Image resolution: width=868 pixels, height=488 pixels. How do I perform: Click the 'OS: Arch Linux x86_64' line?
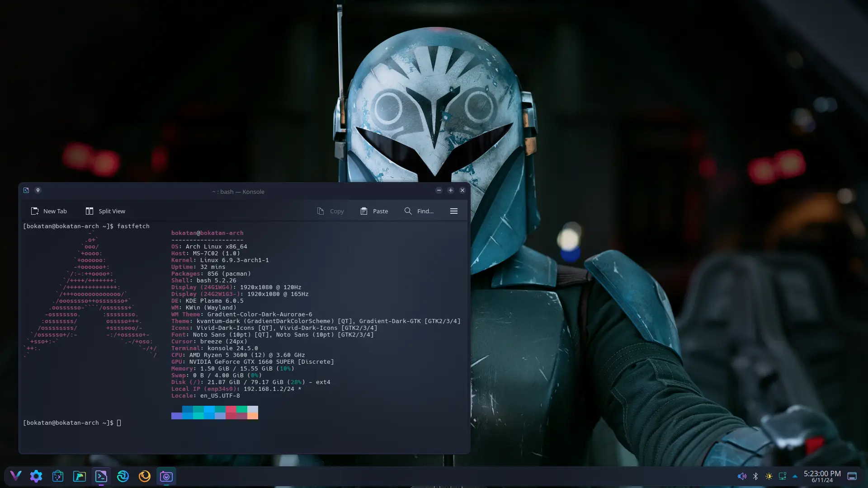(209, 247)
